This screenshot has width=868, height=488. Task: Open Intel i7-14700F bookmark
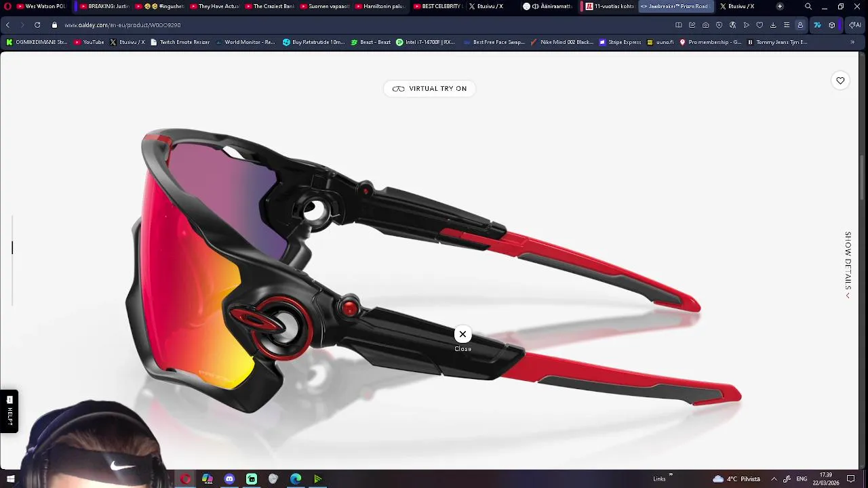click(425, 42)
